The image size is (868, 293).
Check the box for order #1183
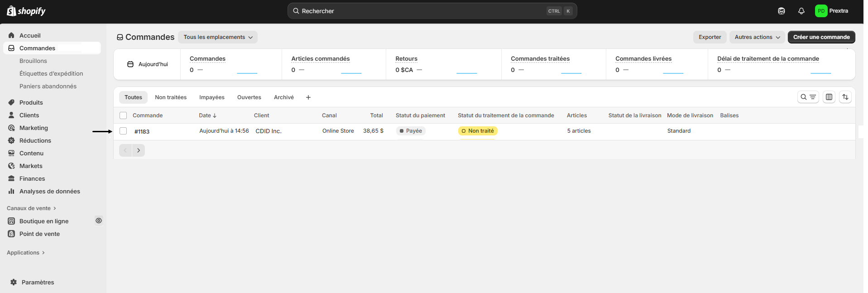coord(123,131)
